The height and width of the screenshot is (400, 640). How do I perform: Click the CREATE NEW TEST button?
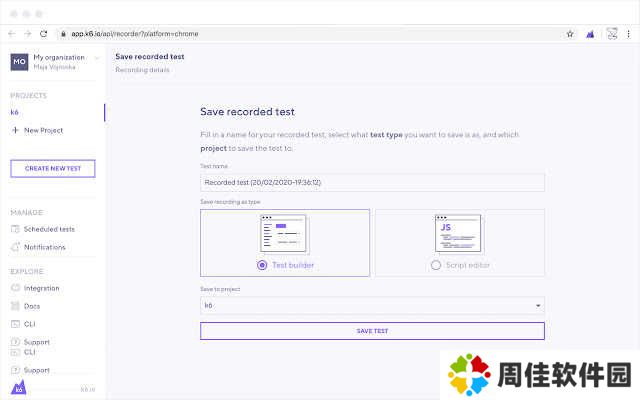53,168
